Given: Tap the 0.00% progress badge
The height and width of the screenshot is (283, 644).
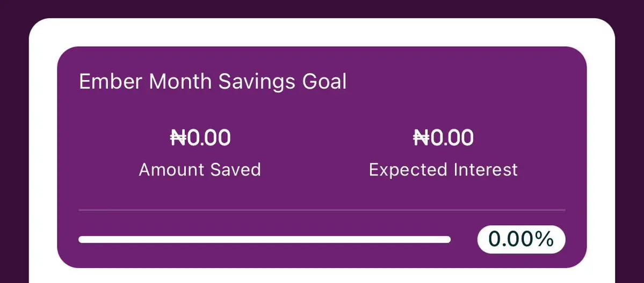Looking at the screenshot, I should [x=521, y=240].
